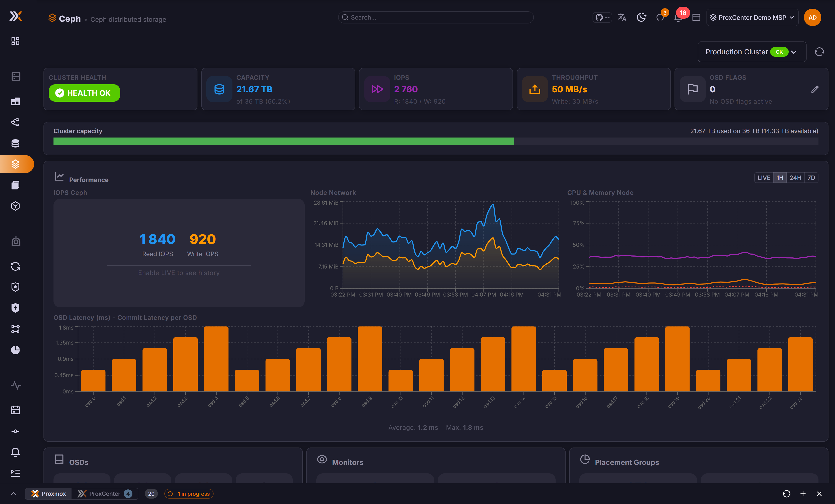Screen dimensions: 835x504
Task: Click into the Search field
Action: (x=436, y=17)
